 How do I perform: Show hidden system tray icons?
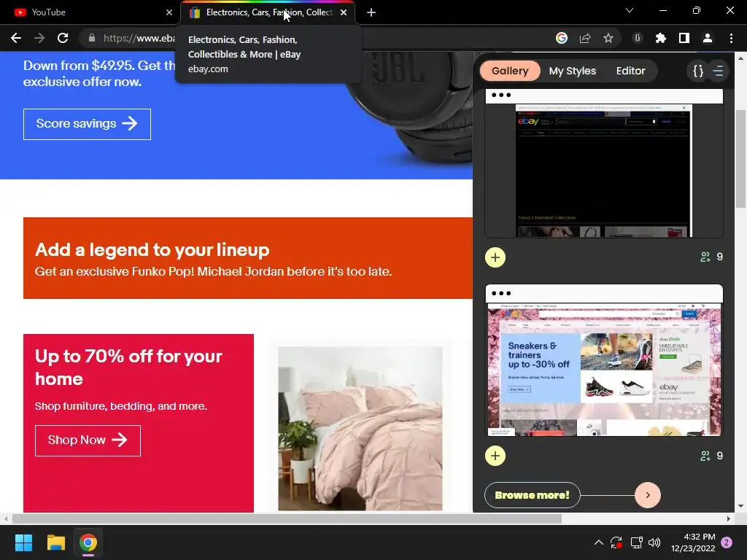tap(599, 542)
